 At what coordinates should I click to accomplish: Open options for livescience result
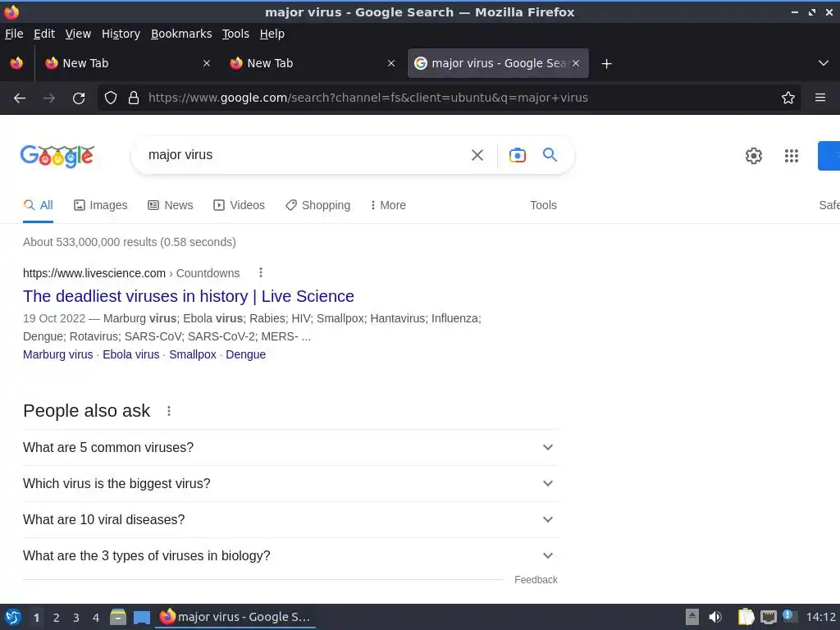pyautogui.click(x=261, y=272)
